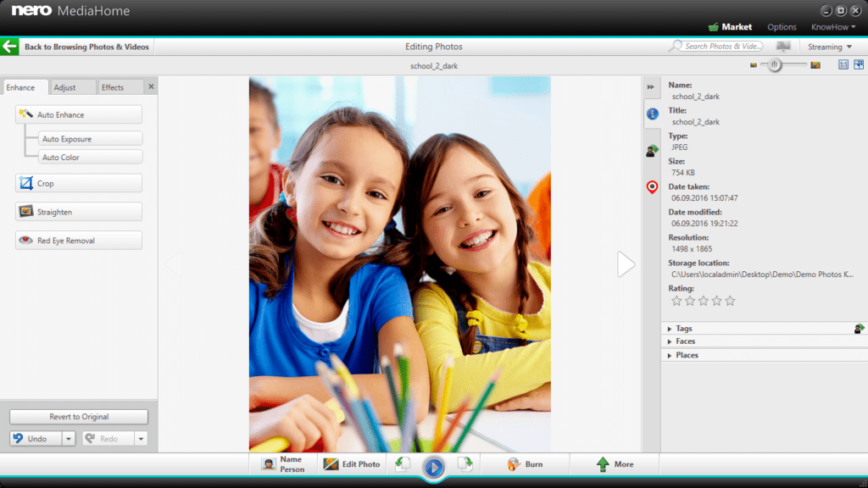The width and height of the screenshot is (868, 488).
Task: Click Edit Photo button
Action: (352, 464)
